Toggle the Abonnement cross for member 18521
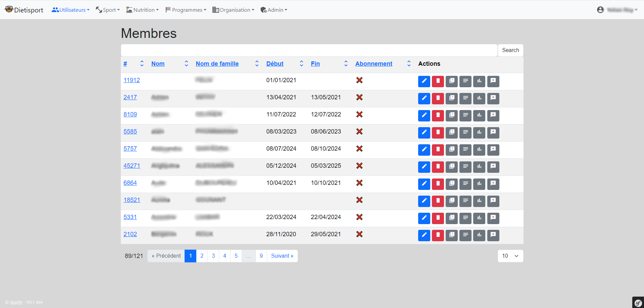The width and height of the screenshot is (644, 308). pos(359,200)
